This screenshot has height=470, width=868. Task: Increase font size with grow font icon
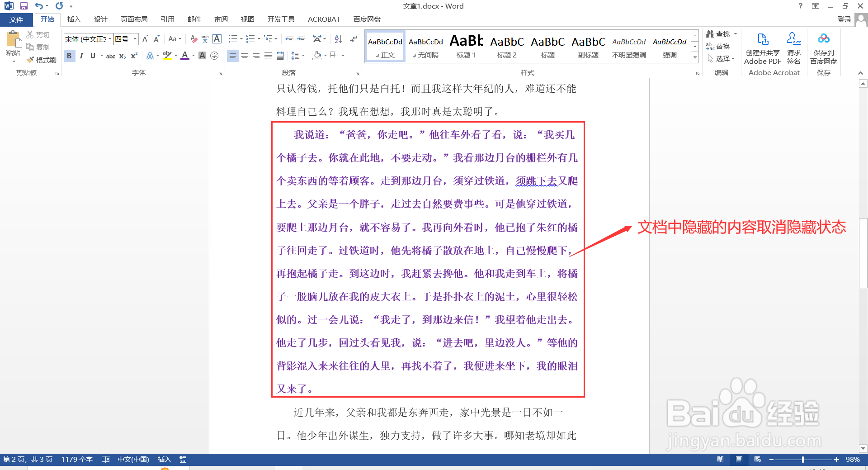pyautogui.click(x=145, y=39)
